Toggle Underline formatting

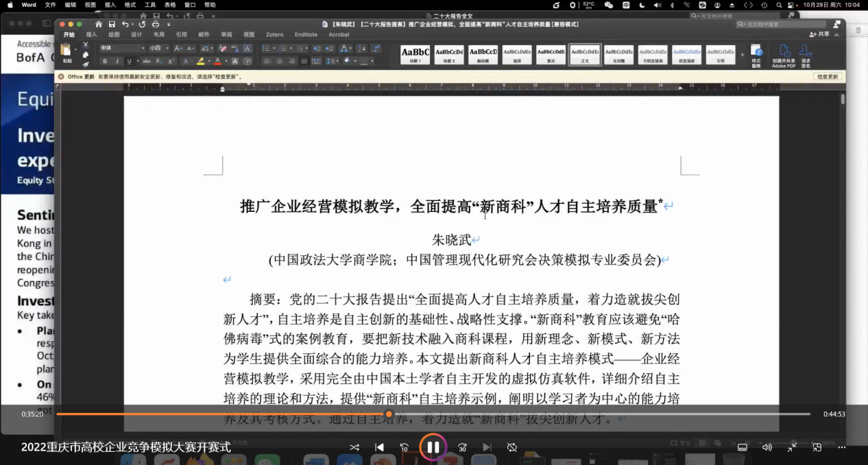(x=130, y=61)
